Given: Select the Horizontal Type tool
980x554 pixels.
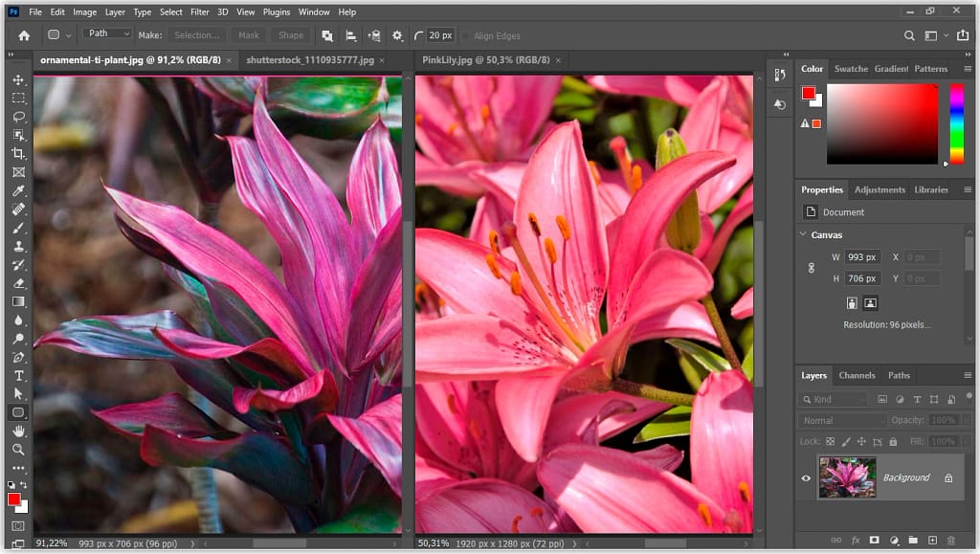Looking at the screenshot, I should click(18, 375).
